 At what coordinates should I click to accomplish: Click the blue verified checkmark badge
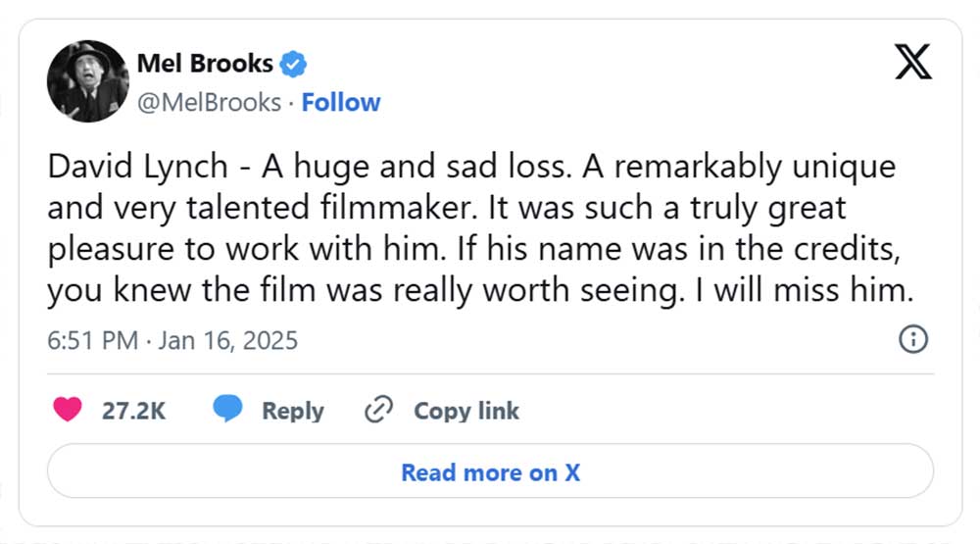(294, 65)
